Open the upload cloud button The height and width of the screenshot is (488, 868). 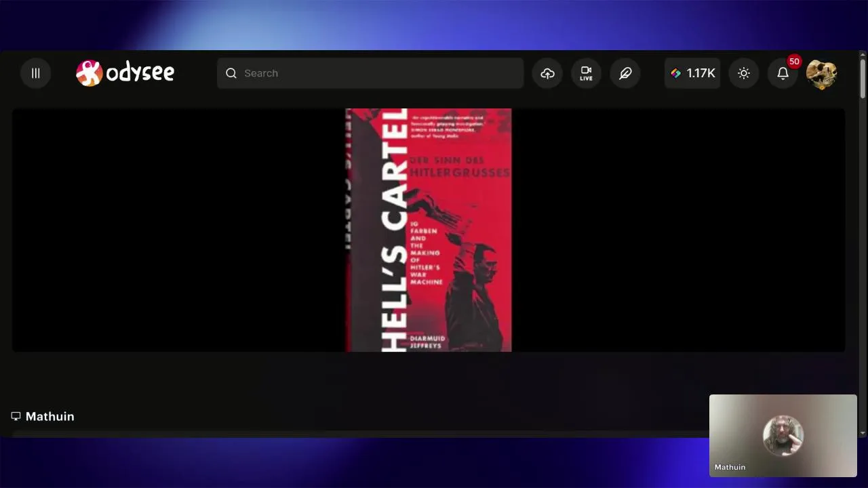pos(548,73)
